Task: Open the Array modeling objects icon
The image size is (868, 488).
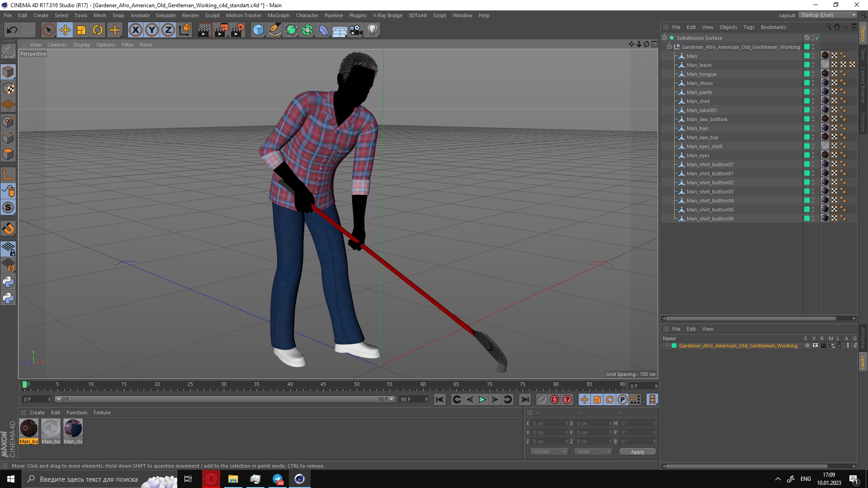Action: (x=307, y=30)
